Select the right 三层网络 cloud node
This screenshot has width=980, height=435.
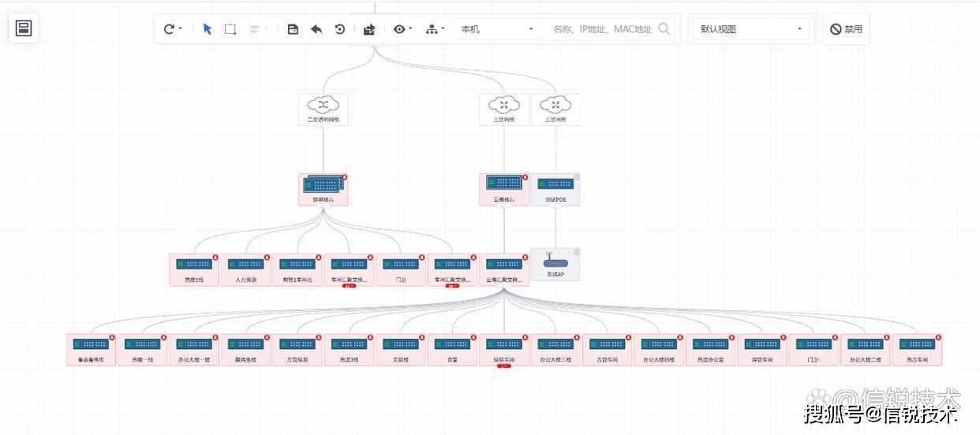click(555, 109)
